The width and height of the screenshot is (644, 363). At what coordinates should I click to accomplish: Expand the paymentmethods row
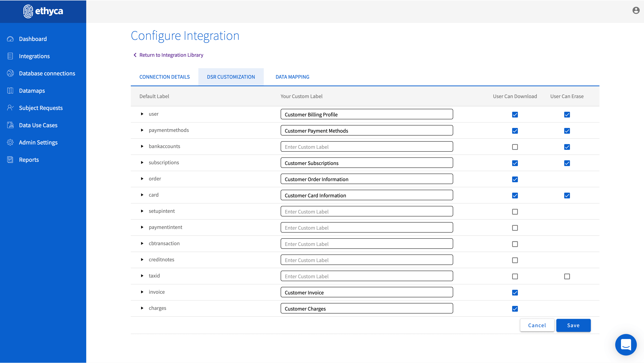coord(142,130)
